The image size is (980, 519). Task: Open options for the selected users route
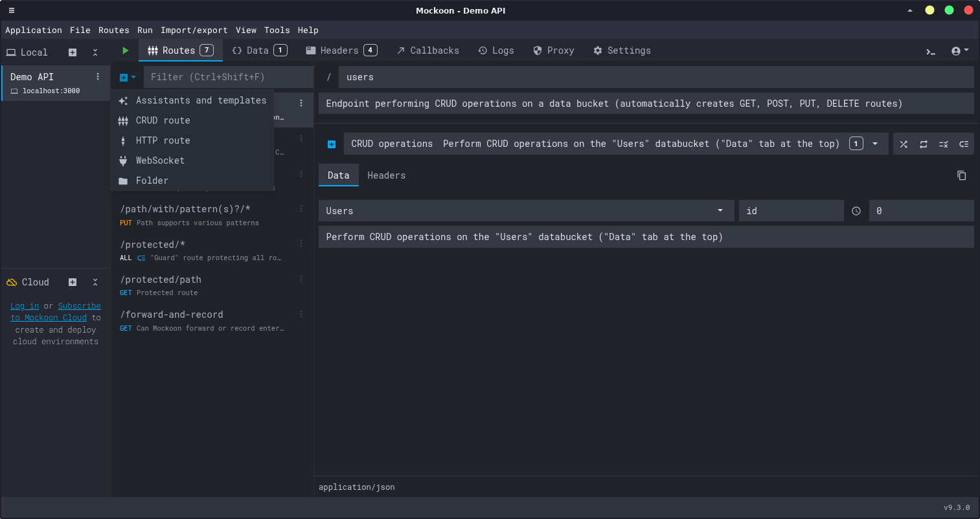click(301, 103)
